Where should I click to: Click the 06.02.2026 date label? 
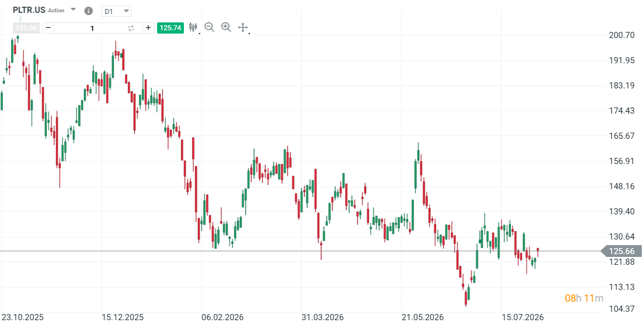coord(222,317)
